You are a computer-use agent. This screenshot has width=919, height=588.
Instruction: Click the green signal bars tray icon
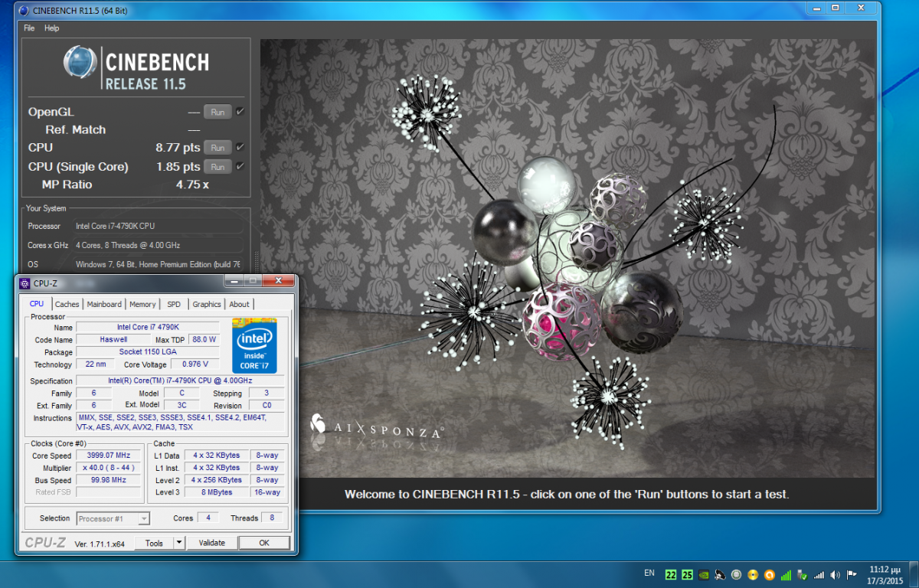point(786,574)
